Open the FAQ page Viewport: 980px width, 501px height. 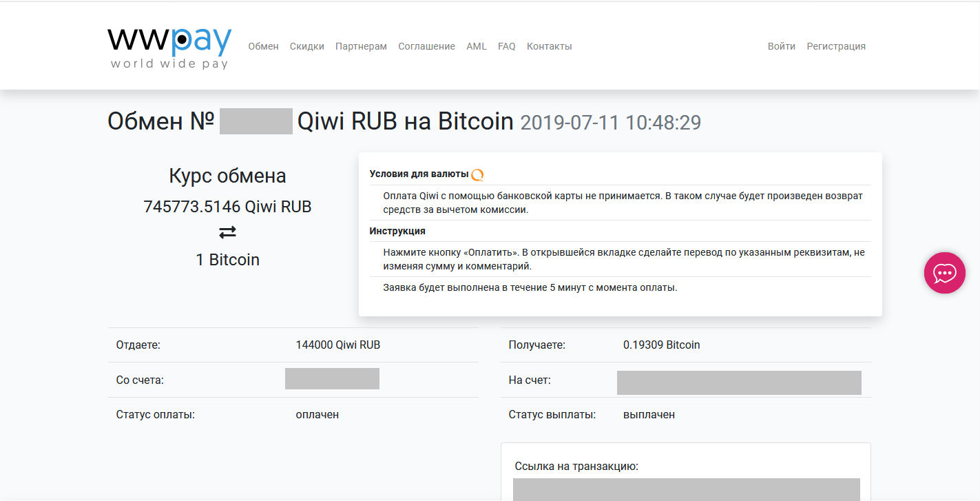click(x=507, y=46)
